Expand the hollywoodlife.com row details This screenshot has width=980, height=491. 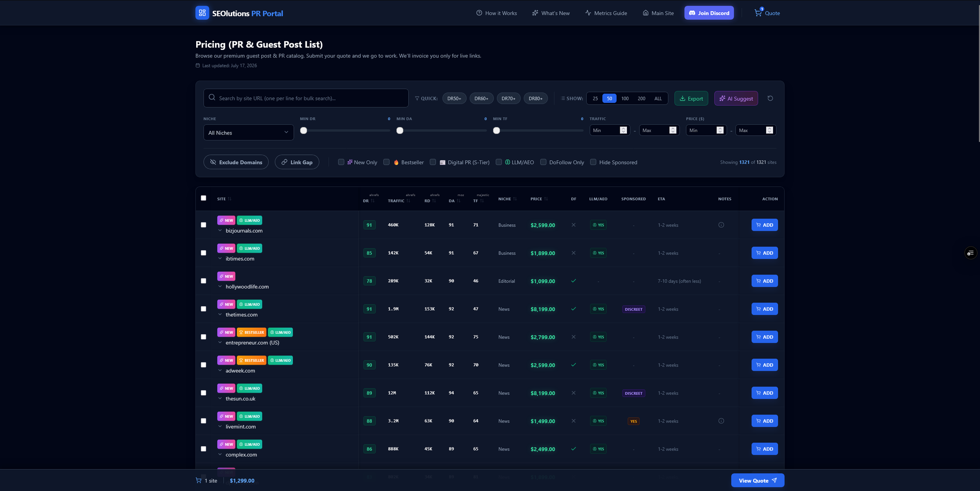(x=220, y=287)
